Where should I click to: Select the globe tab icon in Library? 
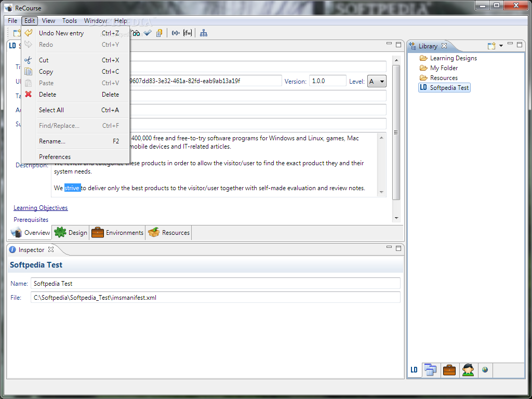click(485, 369)
